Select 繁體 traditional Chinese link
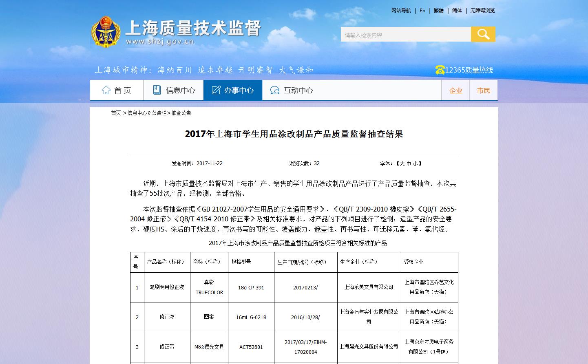The height and width of the screenshot is (364, 588). 439,11
